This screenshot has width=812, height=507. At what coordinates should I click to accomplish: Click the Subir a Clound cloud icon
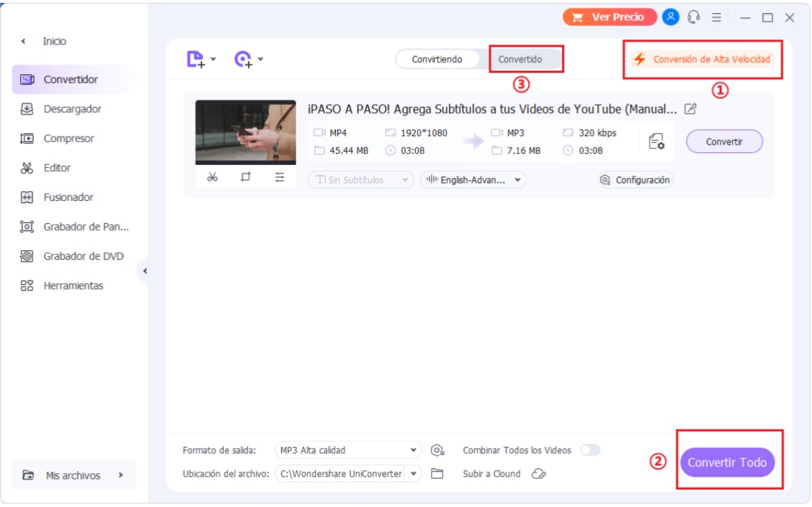pos(538,474)
